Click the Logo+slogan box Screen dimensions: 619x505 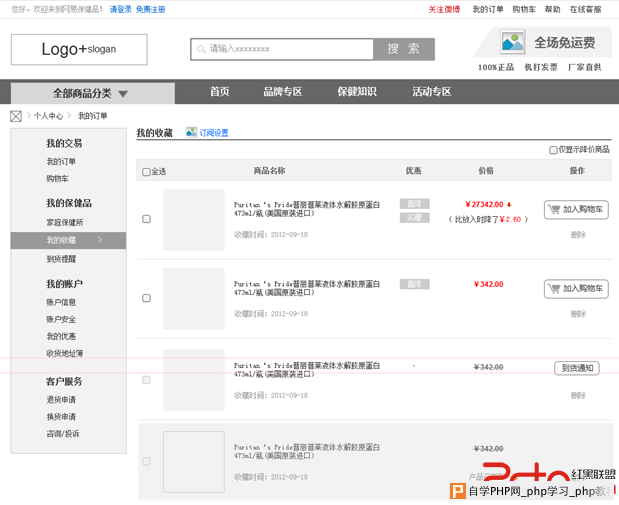click(x=79, y=49)
